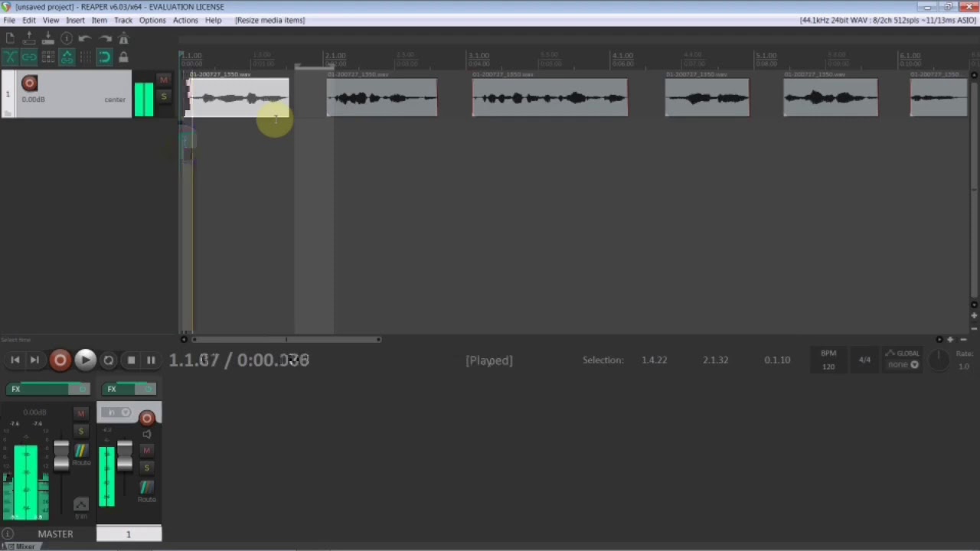Stop playback with the transport stop button
This screenshot has width=980, height=551.
[131, 360]
